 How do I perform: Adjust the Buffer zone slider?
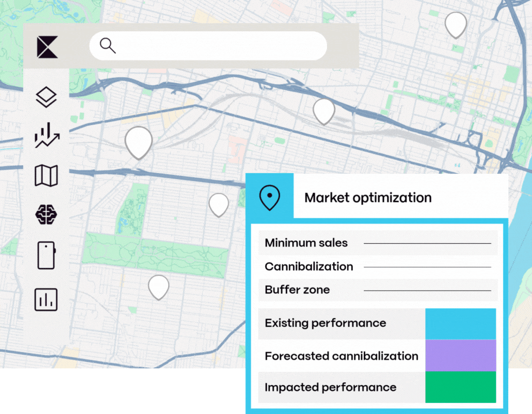pos(427,289)
